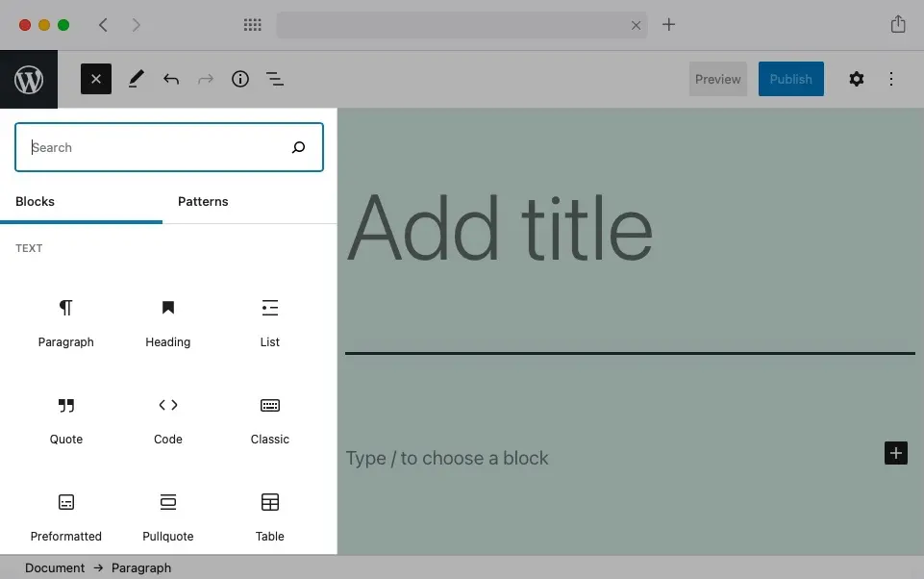Image resolution: width=924 pixels, height=579 pixels.
Task: Switch to the Patterns tab
Action: pos(203,202)
